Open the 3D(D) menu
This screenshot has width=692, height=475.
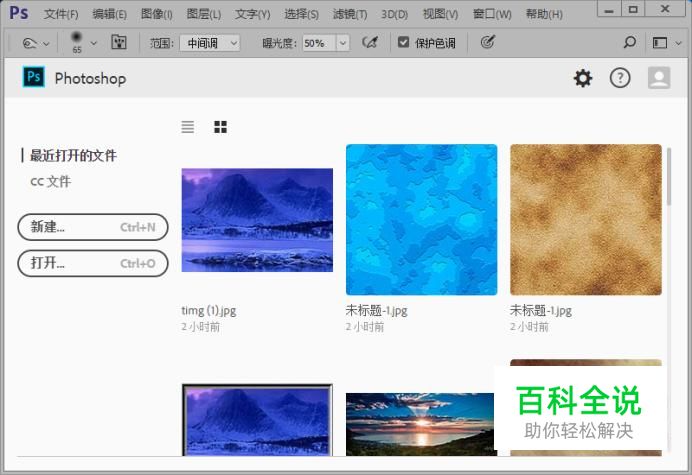(x=395, y=14)
